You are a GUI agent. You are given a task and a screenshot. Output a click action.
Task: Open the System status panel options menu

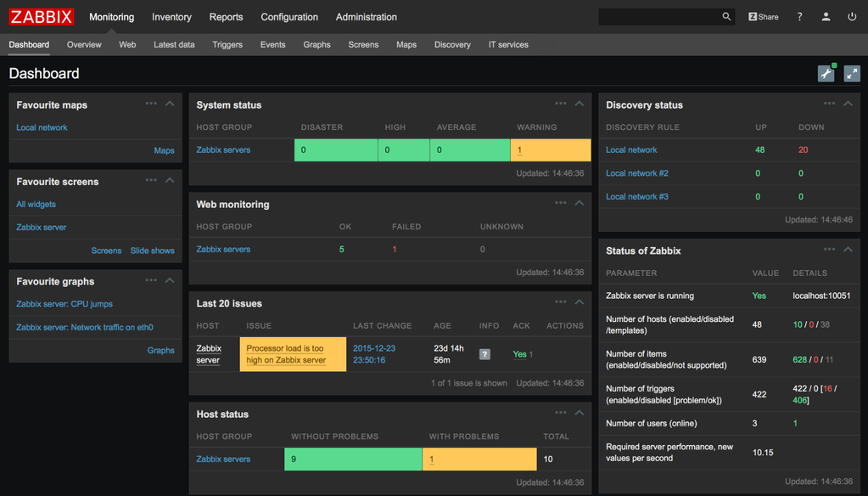tap(561, 103)
